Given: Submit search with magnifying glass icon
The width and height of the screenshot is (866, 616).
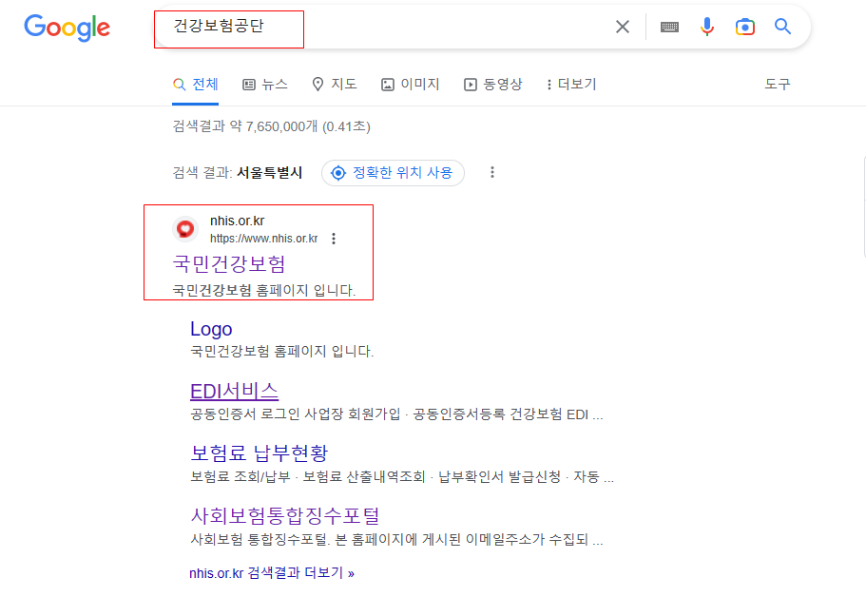Looking at the screenshot, I should 782,26.
